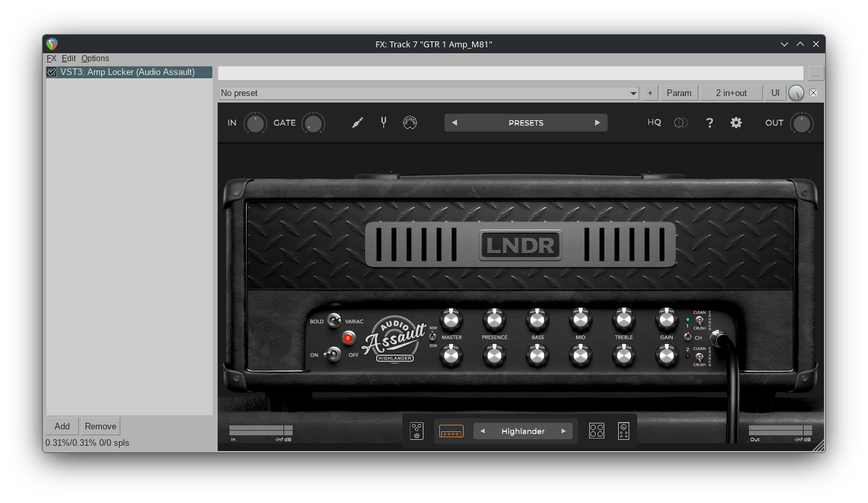
Task: Click channel 1 BASS knob
Action: click(x=537, y=320)
